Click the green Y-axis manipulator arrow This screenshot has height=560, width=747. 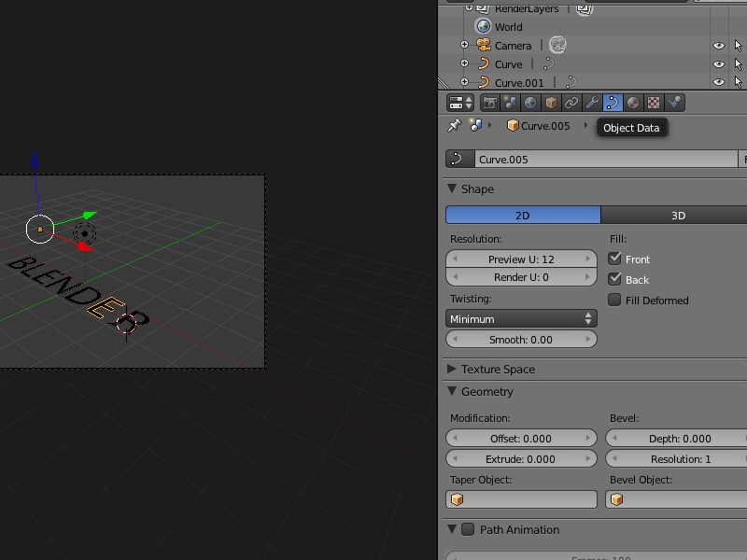pos(90,216)
